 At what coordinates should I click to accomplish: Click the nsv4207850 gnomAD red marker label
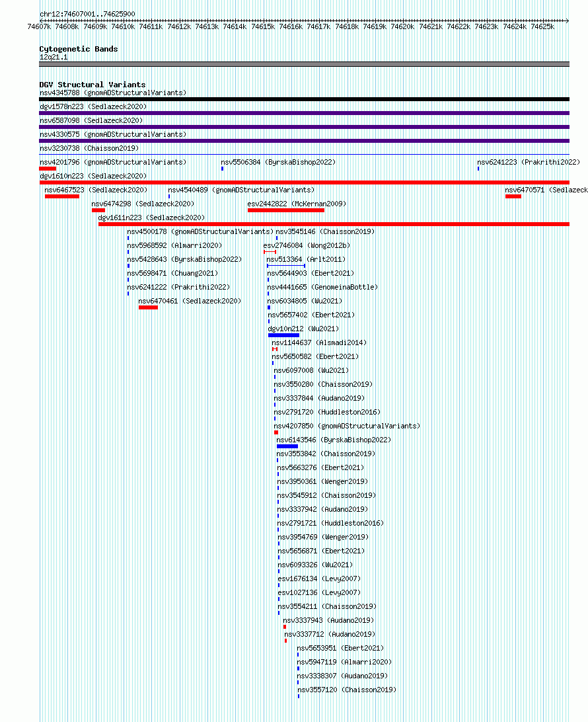click(347, 426)
